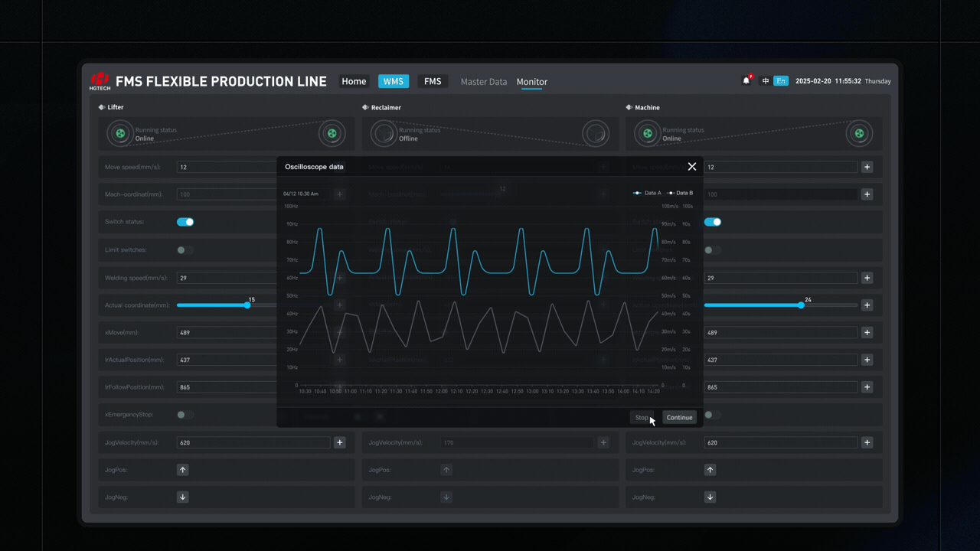Viewport: 980px width, 551px height.
Task: Click the Machine Move speed input showing 12
Action: coord(781,167)
